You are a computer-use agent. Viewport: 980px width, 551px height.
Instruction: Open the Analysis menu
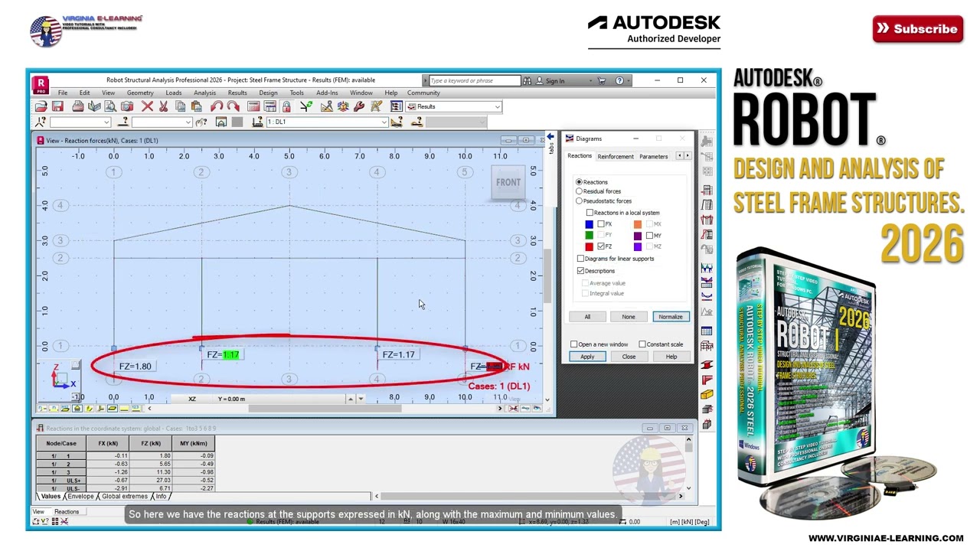point(204,93)
